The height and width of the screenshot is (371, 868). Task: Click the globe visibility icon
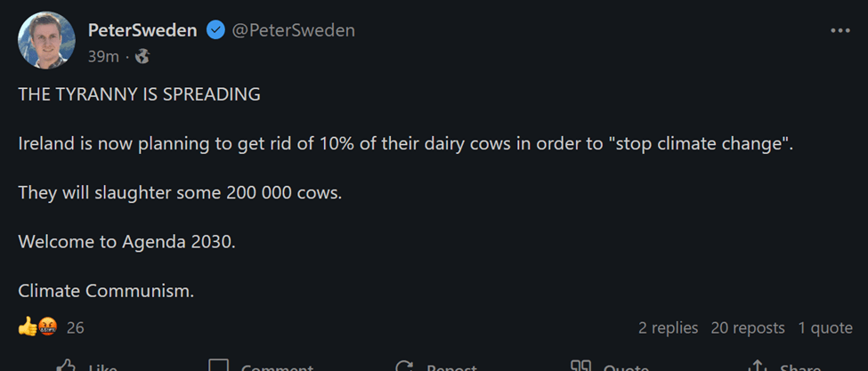[x=142, y=57]
